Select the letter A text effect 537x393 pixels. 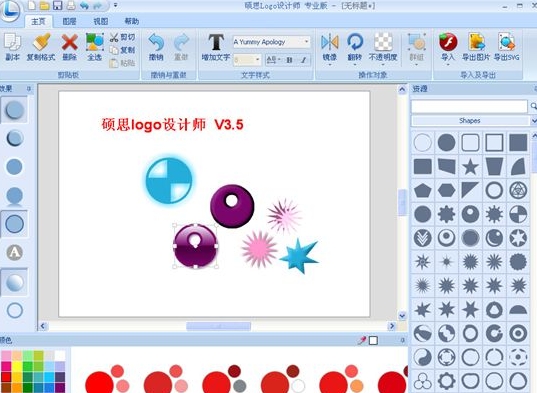tap(14, 253)
